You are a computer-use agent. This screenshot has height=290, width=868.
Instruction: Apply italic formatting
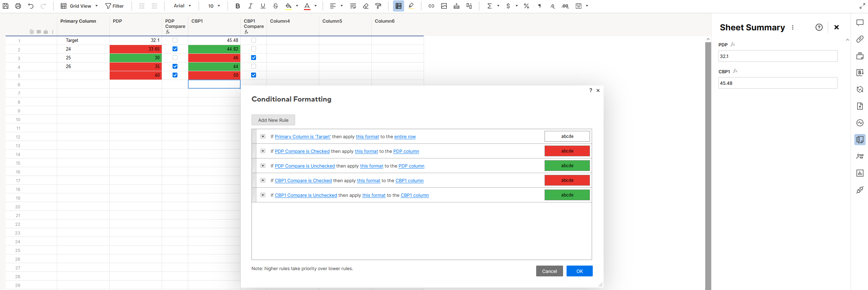tap(250, 6)
